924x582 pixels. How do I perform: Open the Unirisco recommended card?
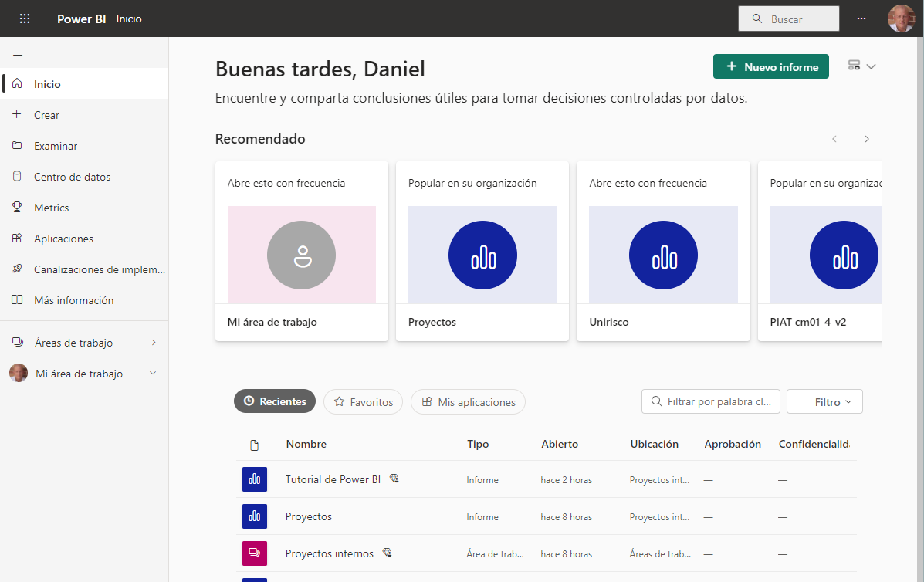(663, 251)
